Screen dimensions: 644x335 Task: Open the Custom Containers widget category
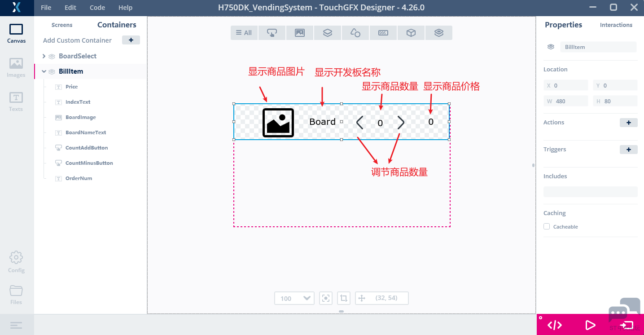tap(439, 33)
